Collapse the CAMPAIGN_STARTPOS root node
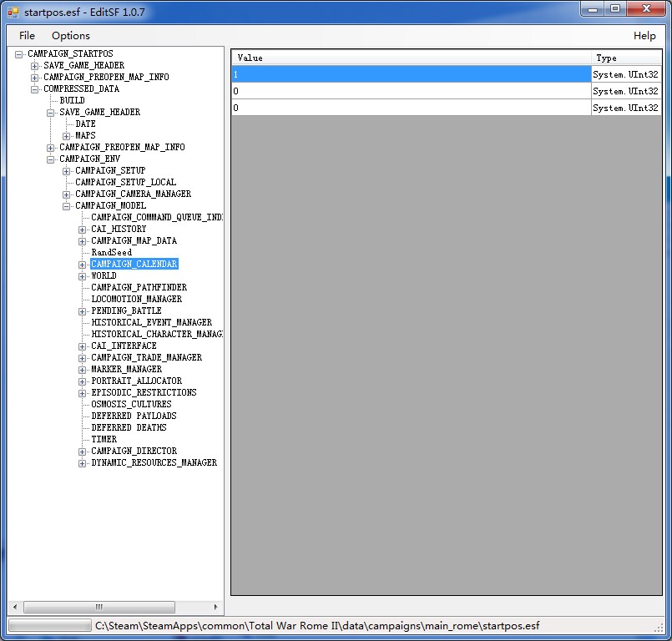 19,54
